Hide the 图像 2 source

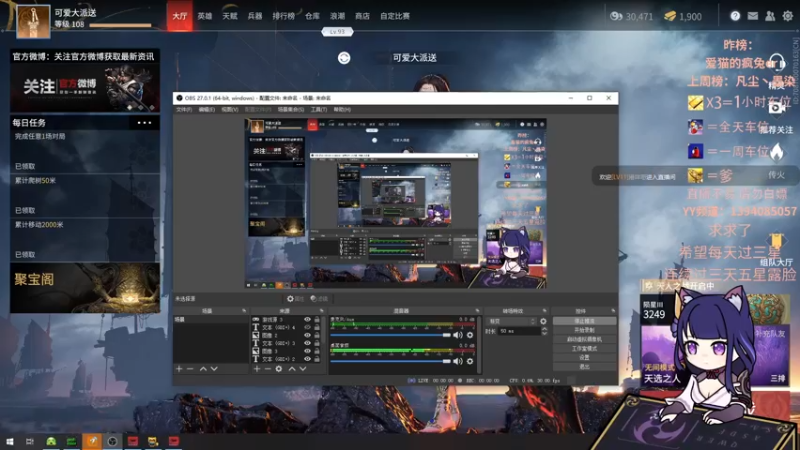[x=307, y=335]
